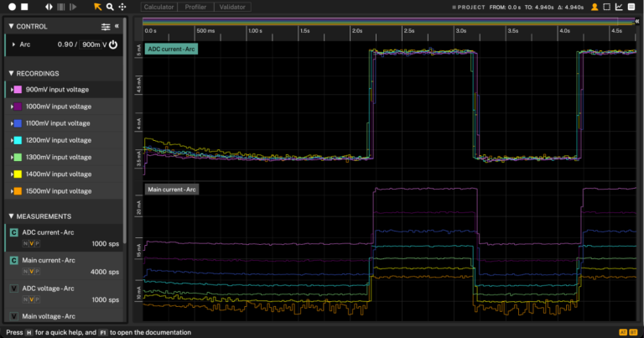Toggle N mode under ADC current - Arc
The height and width of the screenshot is (338, 644).
[x=25, y=243]
